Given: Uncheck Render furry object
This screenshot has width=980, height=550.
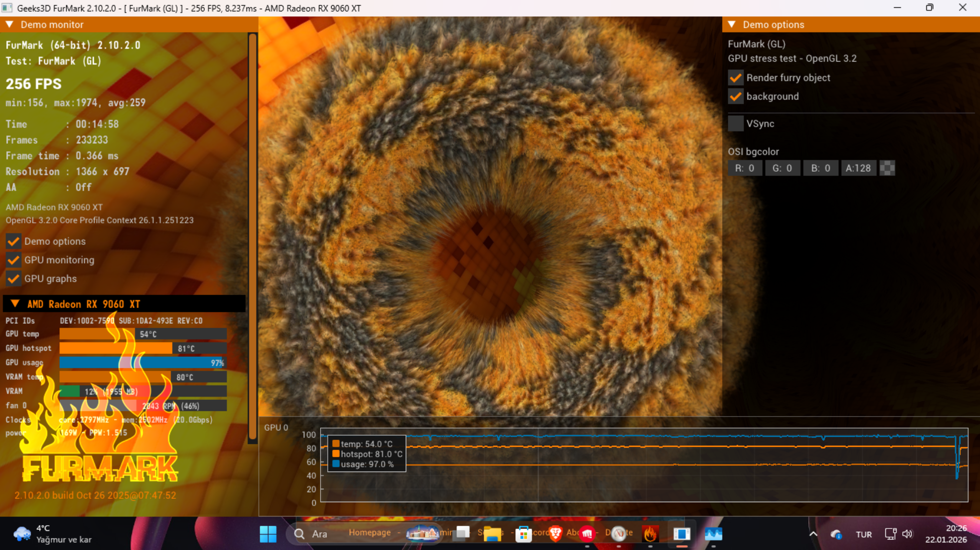Looking at the screenshot, I should (x=735, y=77).
